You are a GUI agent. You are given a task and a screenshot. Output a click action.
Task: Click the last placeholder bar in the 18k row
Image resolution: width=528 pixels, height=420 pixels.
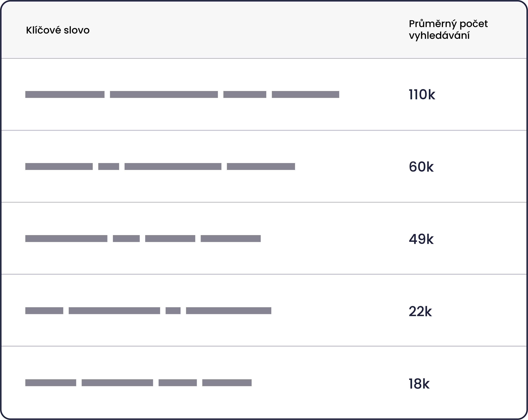tap(227, 383)
